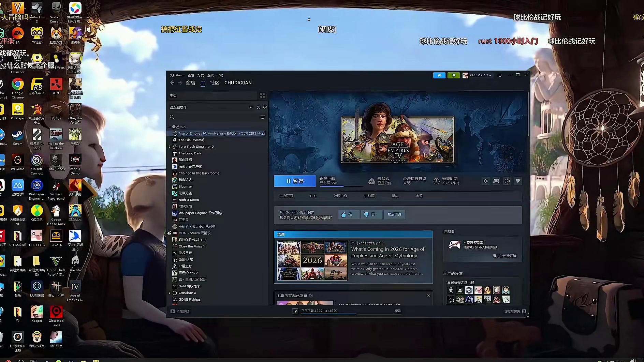
Task: Switch to library grid view icon
Action: tap(262, 95)
